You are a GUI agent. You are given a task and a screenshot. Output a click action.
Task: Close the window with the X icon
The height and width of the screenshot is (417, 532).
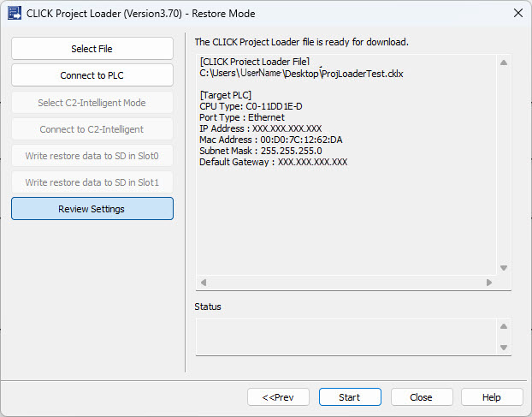point(518,13)
